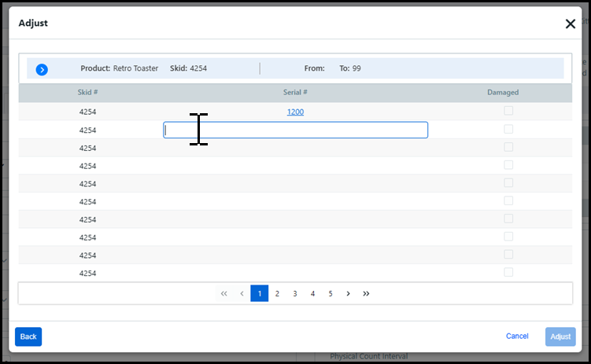Viewport: 591px width, 364px height.
Task: Navigate to page 5
Action: [x=331, y=293]
